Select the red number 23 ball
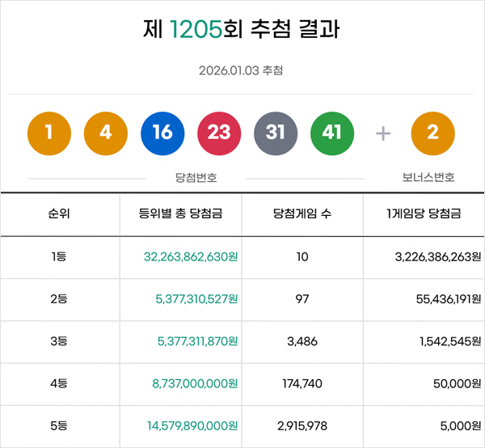The image size is (485, 448). (x=219, y=133)
